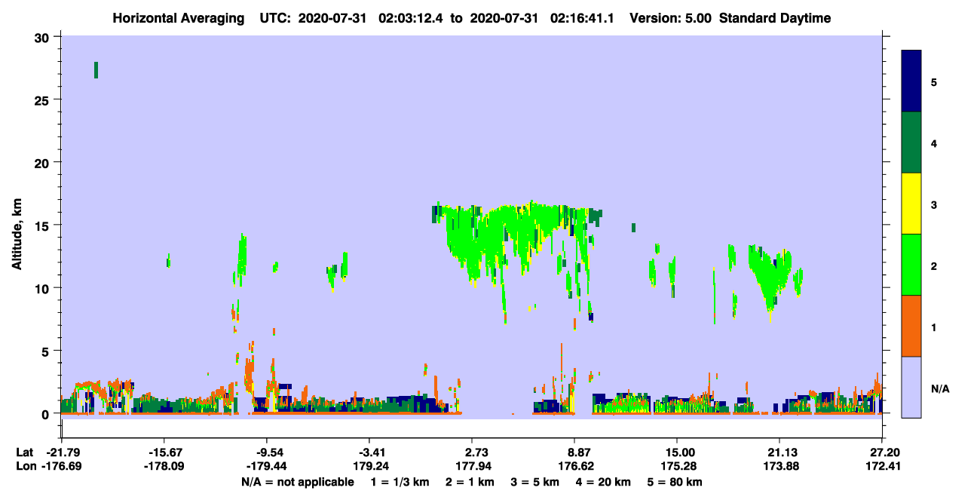Image resolution: width=980 pixels, height=503 pixels.
Task: Click legend text '4 = 20 km'
Action: point(603,482)
